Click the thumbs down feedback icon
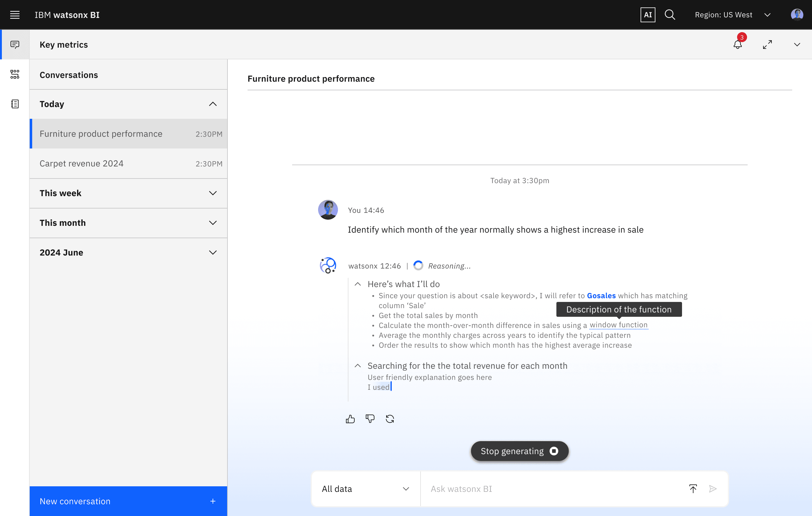Screen dimensions: 812x516 370,419
